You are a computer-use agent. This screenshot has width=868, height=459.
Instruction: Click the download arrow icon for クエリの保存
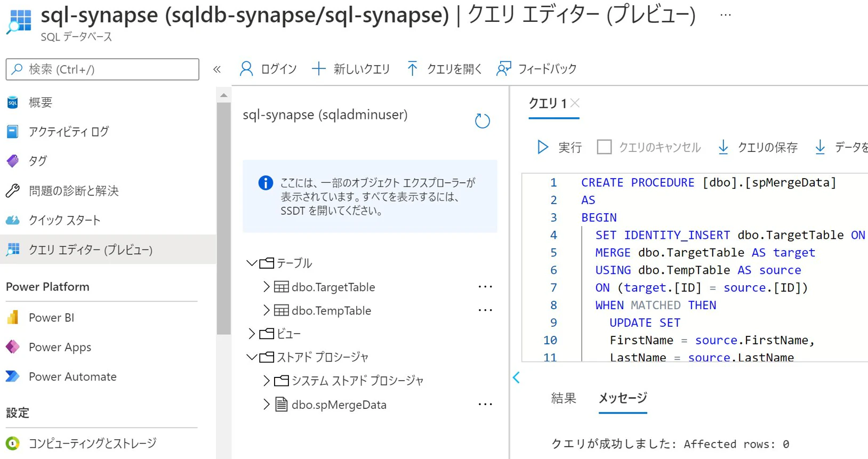pos(724,147)
